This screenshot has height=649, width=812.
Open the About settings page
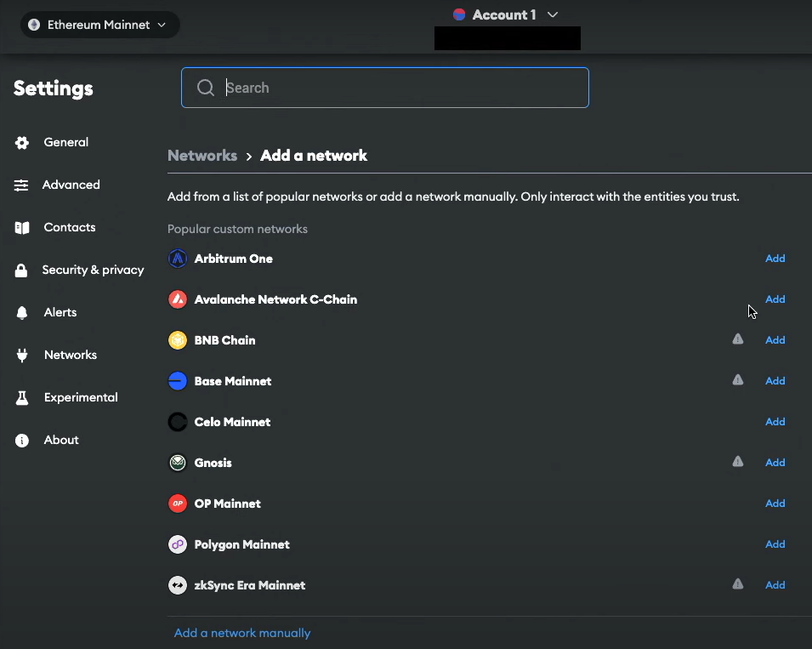61,440
